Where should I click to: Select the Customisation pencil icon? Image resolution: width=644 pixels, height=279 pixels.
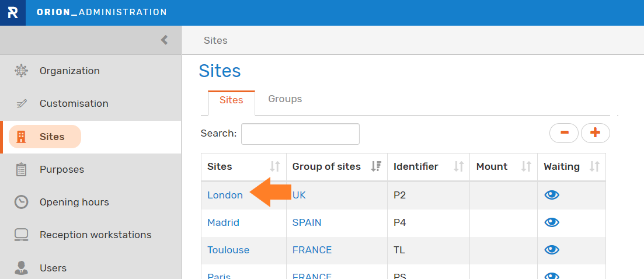(x=22, y=103)
